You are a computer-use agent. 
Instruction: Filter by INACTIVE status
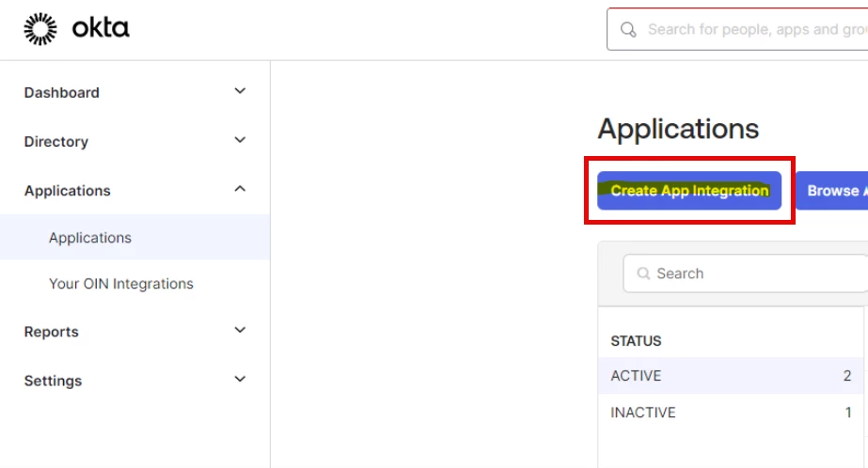(731, 413)
